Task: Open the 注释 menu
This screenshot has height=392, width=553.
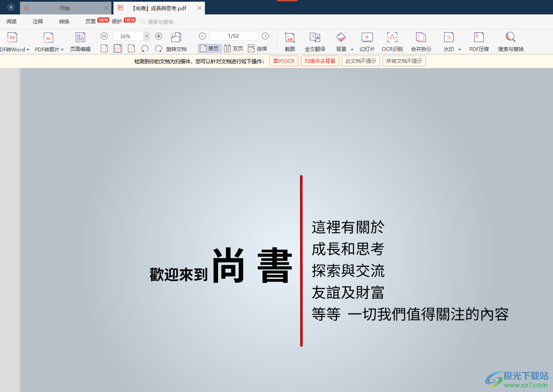Action: (38, 22)
